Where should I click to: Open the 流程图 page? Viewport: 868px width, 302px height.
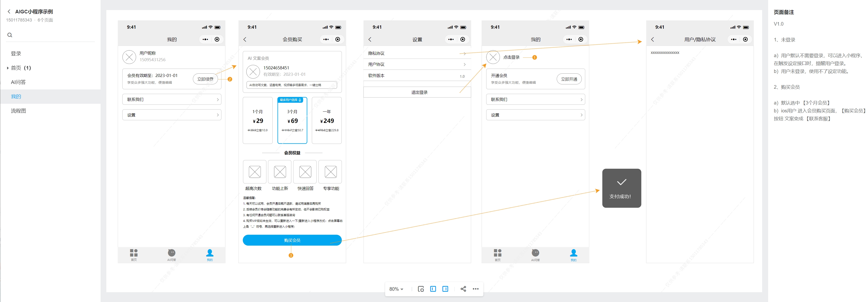tap(18, 111)
